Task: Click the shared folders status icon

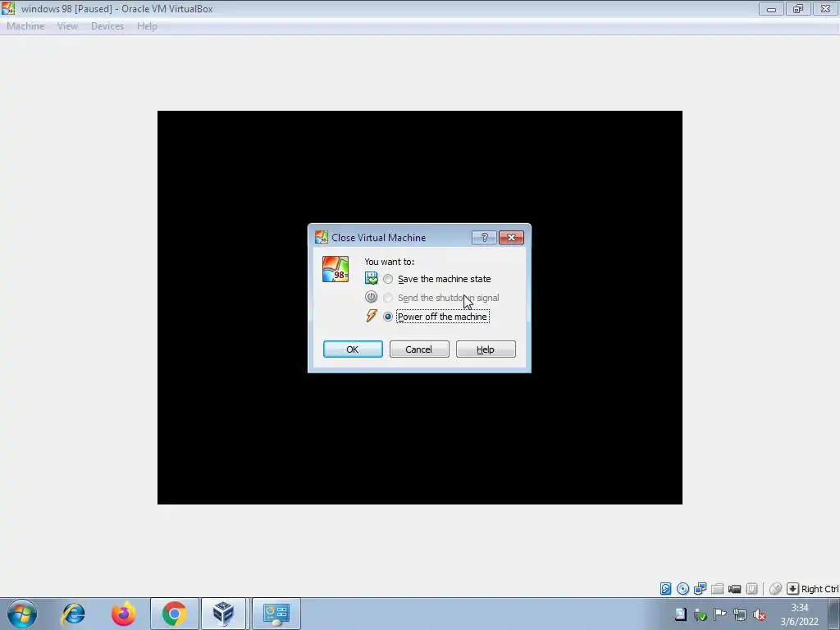Action: (717, 589)
